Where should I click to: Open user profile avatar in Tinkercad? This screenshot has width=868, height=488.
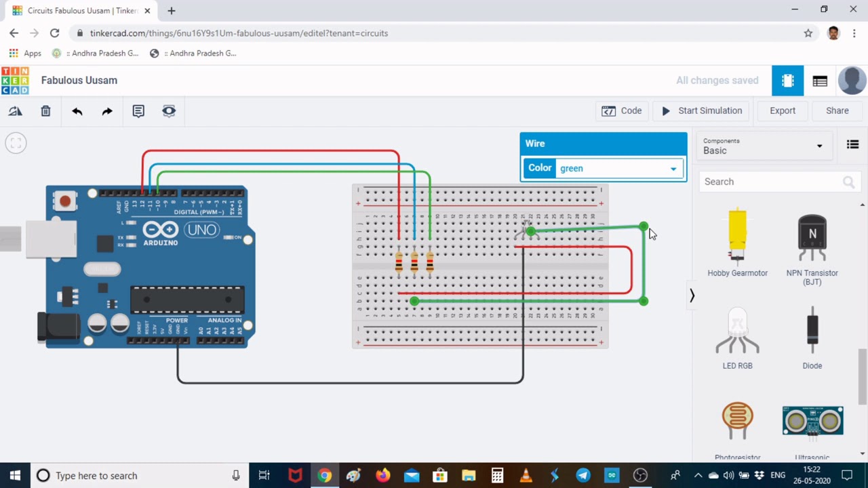pyautogui.click(x=852, y=81)
